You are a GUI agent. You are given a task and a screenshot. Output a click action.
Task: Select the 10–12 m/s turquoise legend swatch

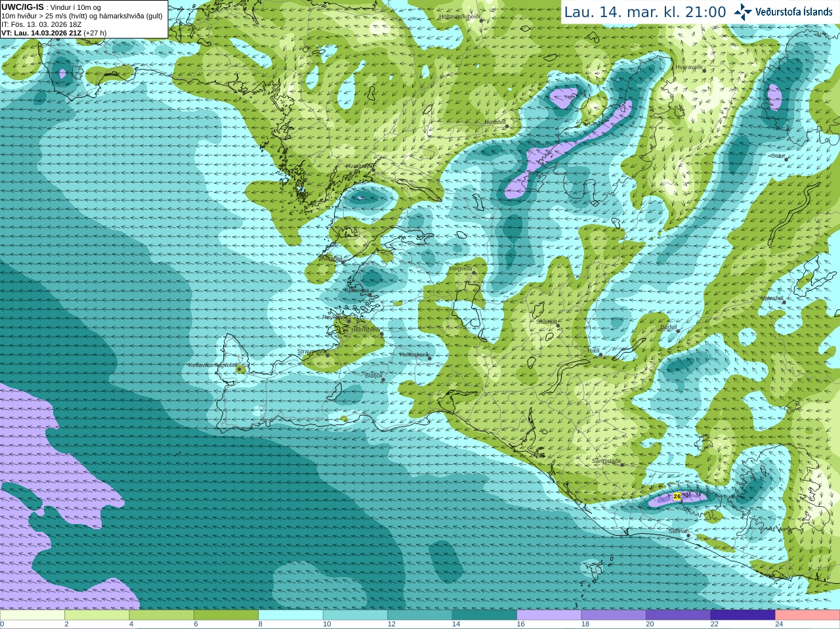[355, 615]
